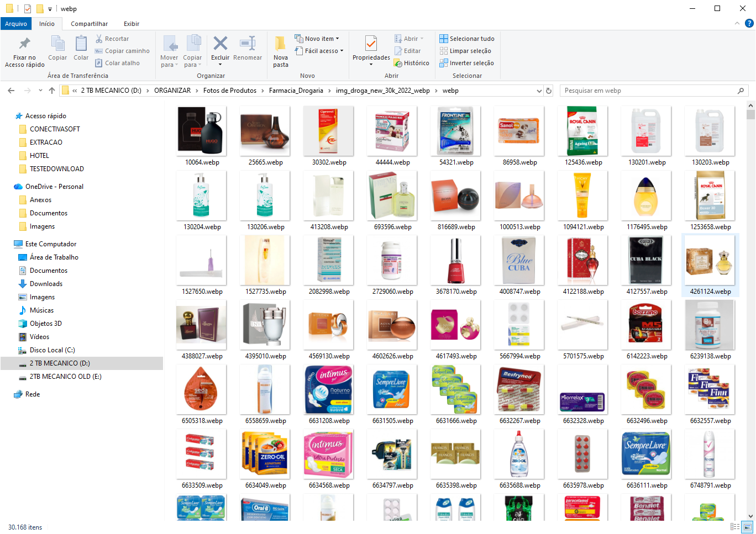
Task: Pin folder with Fixar no Acesso rápido
Action: tap(25, 52)
